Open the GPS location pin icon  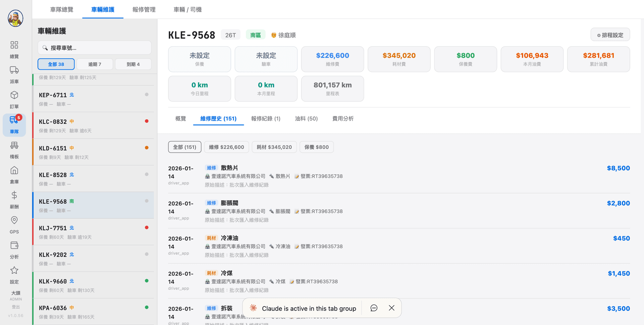pyautogui.click(x=14, y=220)
